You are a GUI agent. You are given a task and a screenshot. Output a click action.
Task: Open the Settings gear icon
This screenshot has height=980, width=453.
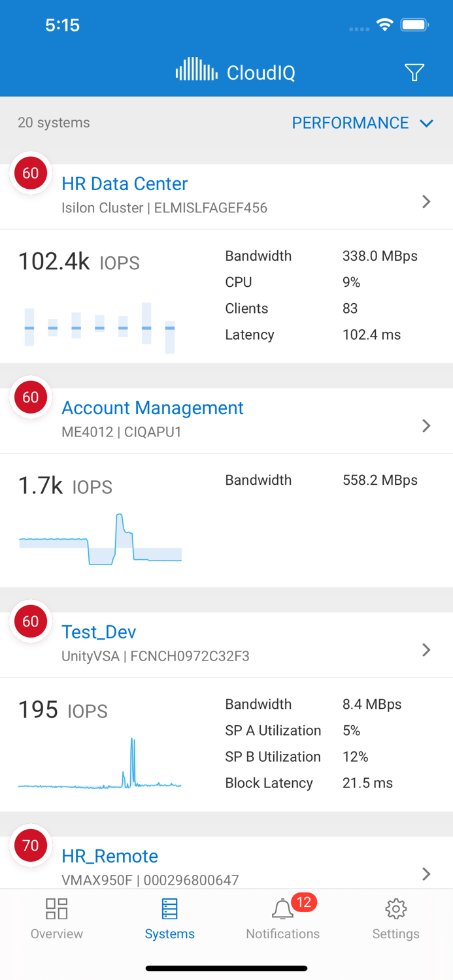[395, 908]
